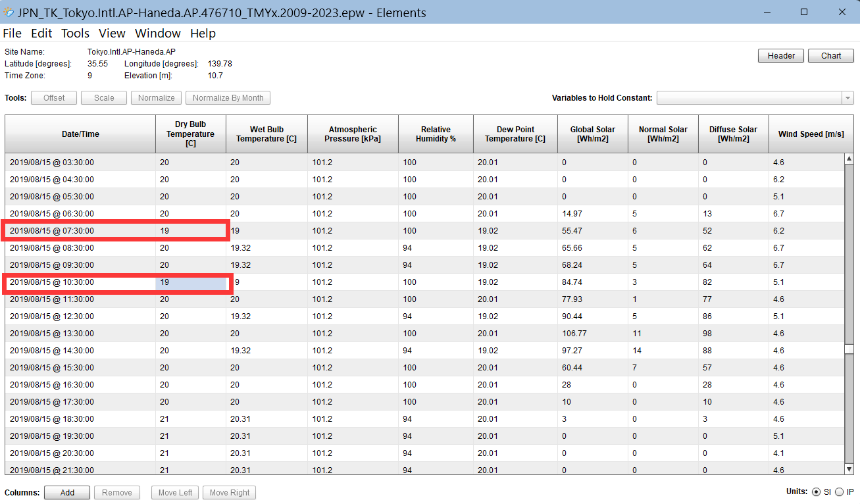Click diffuse solar value 77
Screen dimensions: 860x504
(734, 299)
